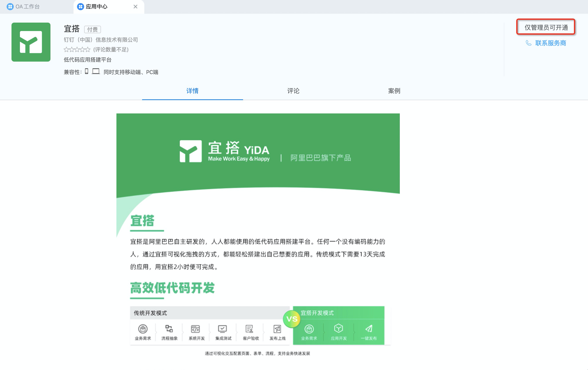Click the green Yida app logo

[x=31, y=42]
